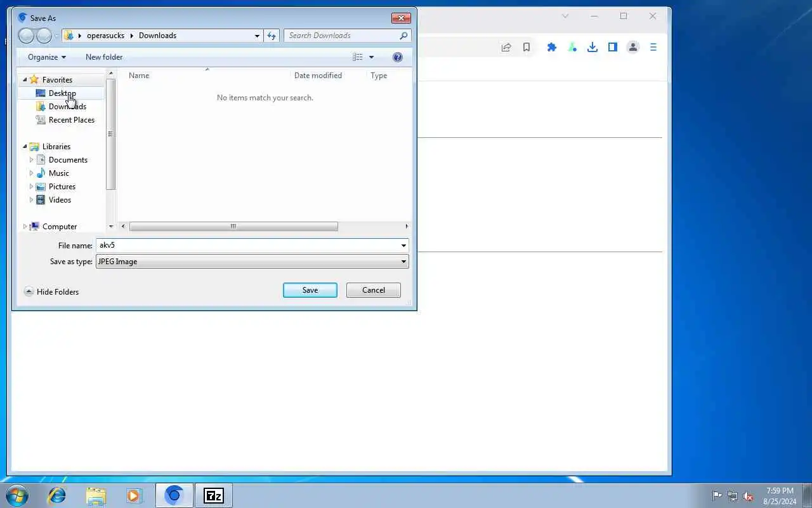Click the Action Center flag in the tray
812x508 pixels.
[x=717, y=496]
